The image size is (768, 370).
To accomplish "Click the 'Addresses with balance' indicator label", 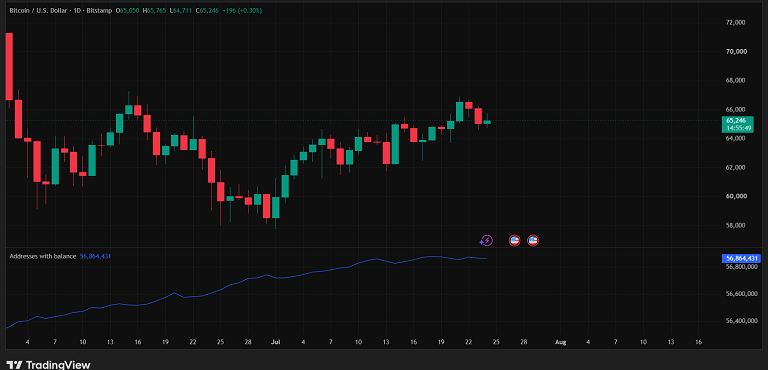I will tap(43, 256).
